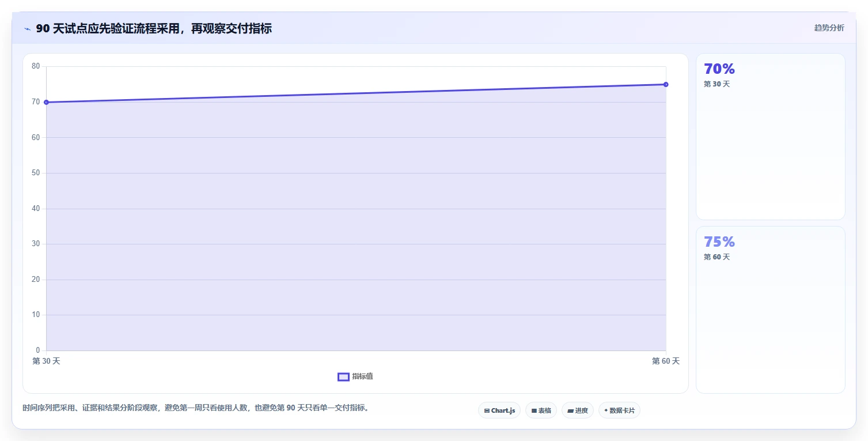The width and height of the screenshot is (868, 441).
Task: Click 第 60 天 caption under the 75% card
Action: (x=717, y=257)
